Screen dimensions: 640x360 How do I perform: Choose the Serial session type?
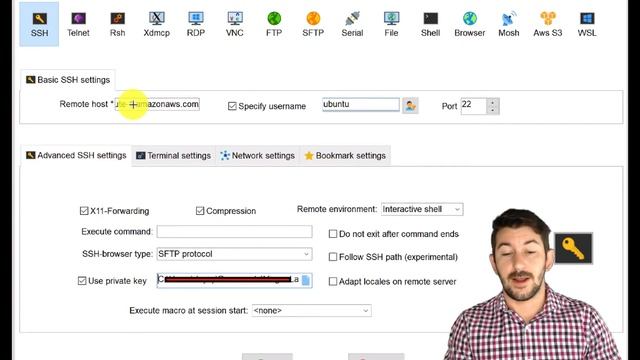(352, 24)
